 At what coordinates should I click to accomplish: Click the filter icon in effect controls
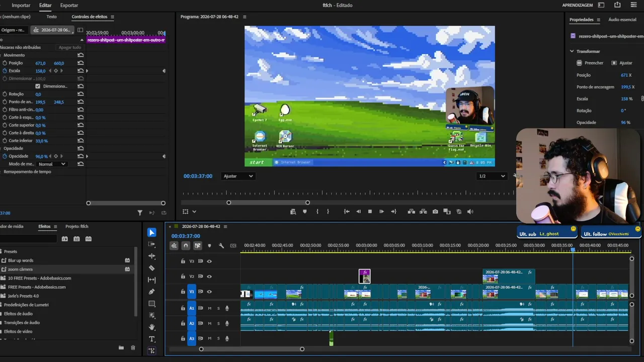(140, 213)
